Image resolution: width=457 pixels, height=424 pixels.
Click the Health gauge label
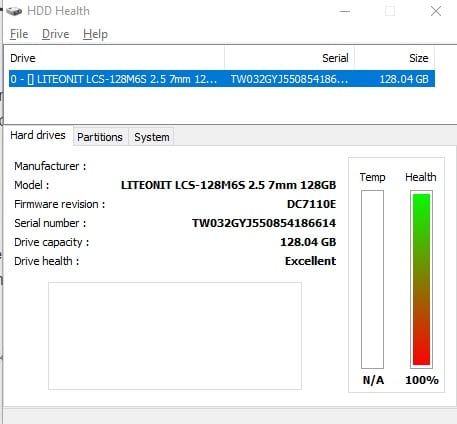coord(421,177)
